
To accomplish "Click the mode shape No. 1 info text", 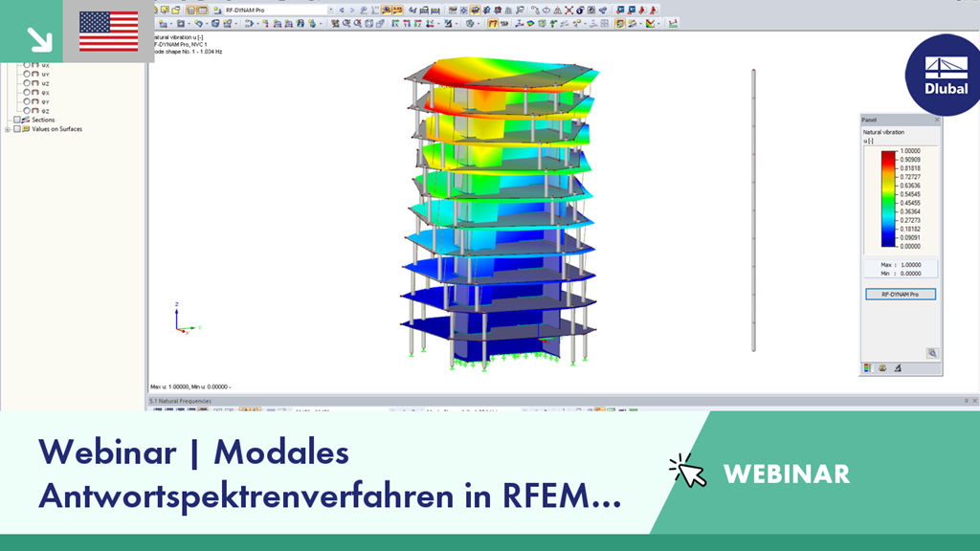I will point(187,52).
